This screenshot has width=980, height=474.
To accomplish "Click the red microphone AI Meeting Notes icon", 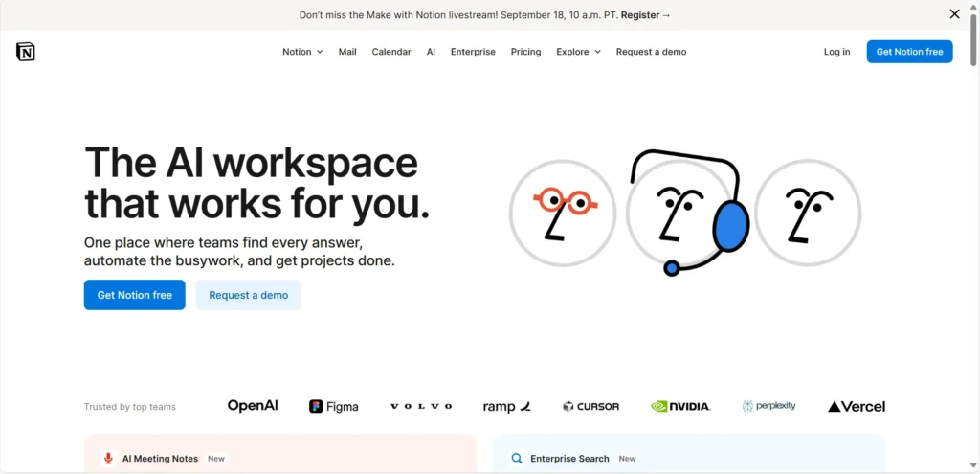I will 109,459.
